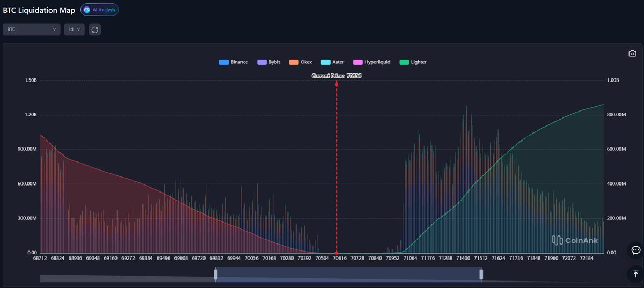Click the 68712 x-axis price label
644x288 pixels.
[40, 258]
